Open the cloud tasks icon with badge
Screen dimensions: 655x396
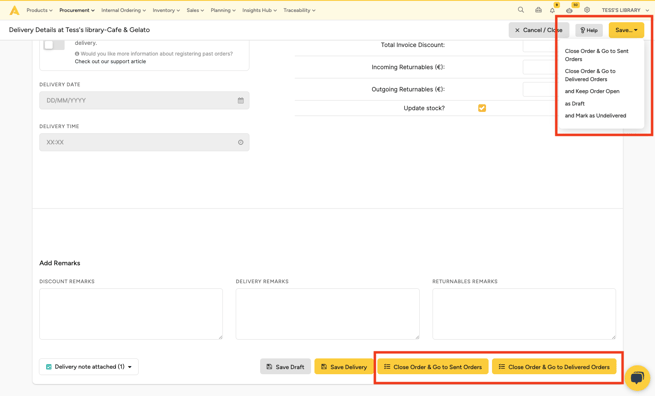point(569,10)
